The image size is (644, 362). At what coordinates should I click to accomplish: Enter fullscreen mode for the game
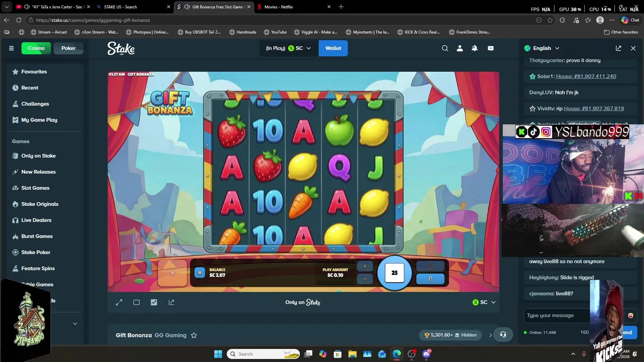coord(119,302)
